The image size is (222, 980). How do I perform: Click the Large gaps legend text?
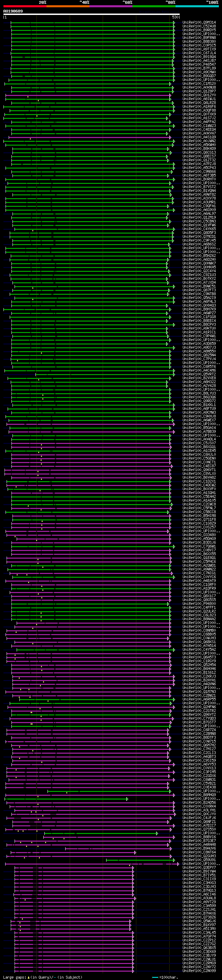43,977
